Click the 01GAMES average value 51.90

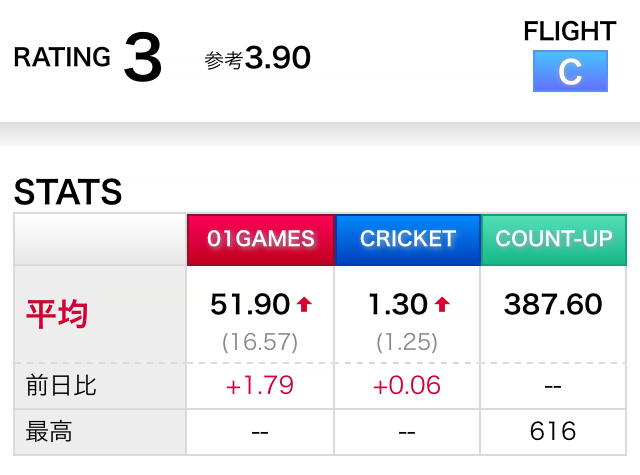tap(250, 304)
